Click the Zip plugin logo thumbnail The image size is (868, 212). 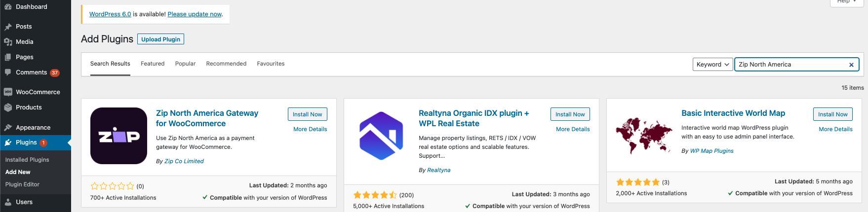pos(118,136)
